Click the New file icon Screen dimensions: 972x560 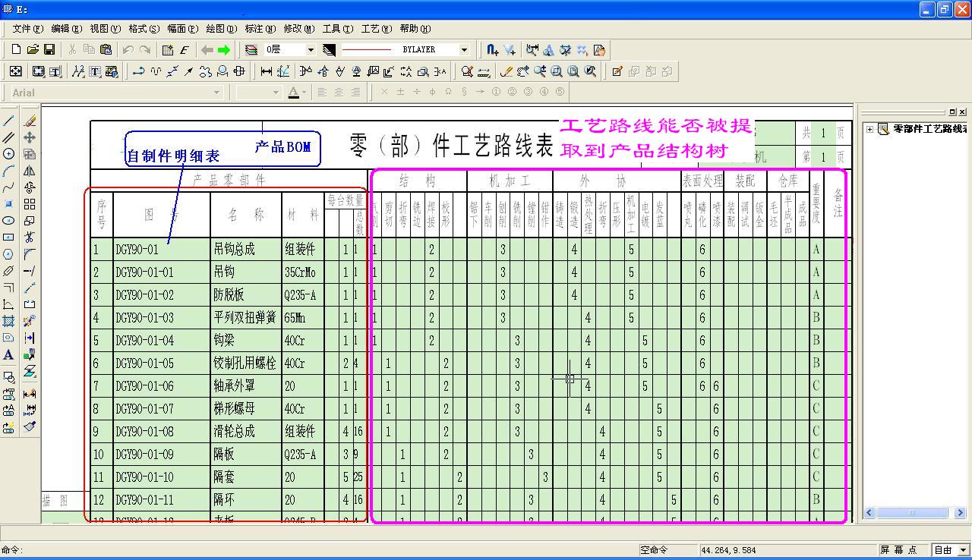tap(16, 50)
